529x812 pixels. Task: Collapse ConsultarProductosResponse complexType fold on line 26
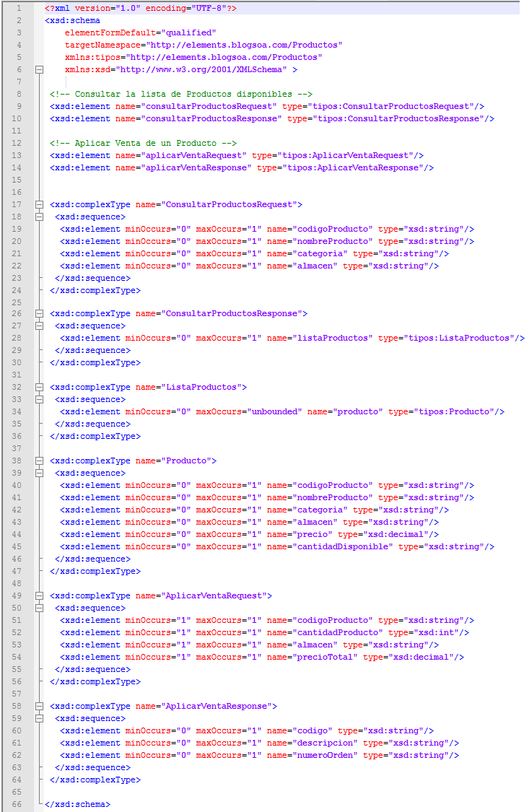pos(39,314)
